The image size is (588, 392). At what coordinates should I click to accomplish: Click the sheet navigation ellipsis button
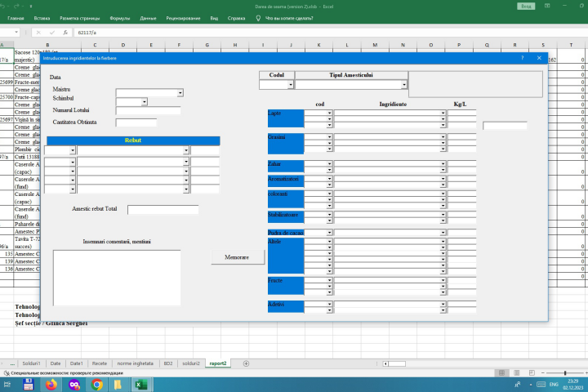(12, 363)
